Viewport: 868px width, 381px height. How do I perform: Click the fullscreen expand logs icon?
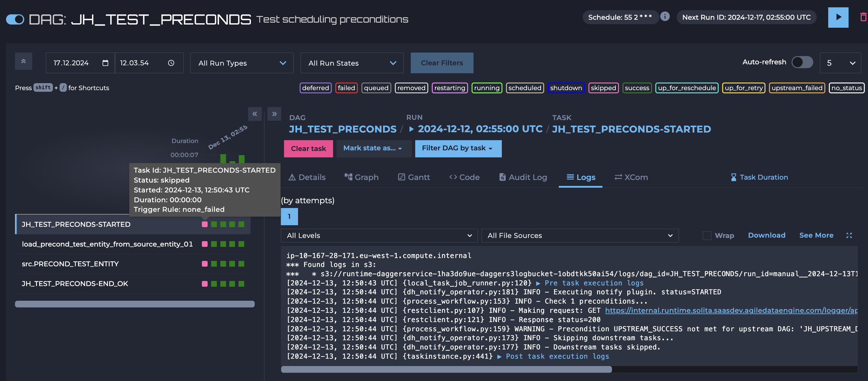(x=849, y=235)
